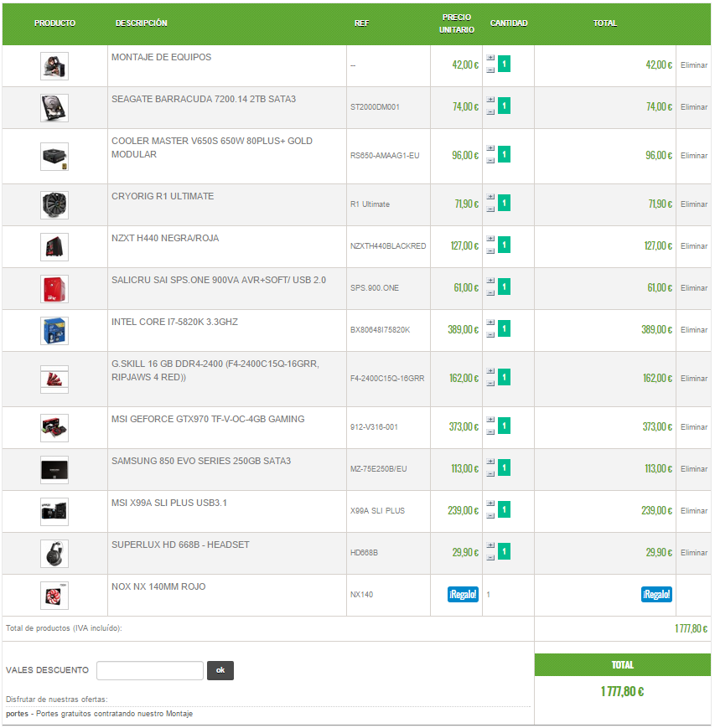This screenshot has width=715, height=728.
Task: Remove NZXT H440 Negra/Roja from cart
Action: (x=694, y=246)
